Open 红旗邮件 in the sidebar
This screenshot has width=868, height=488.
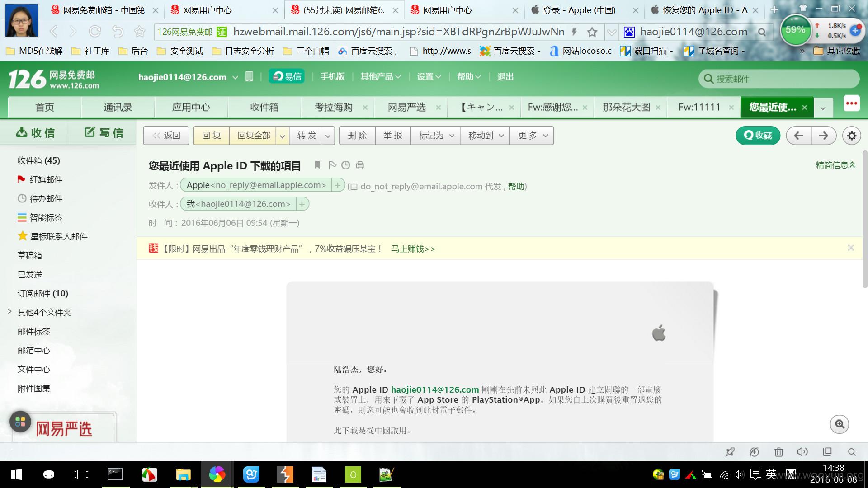coord(40,179)
